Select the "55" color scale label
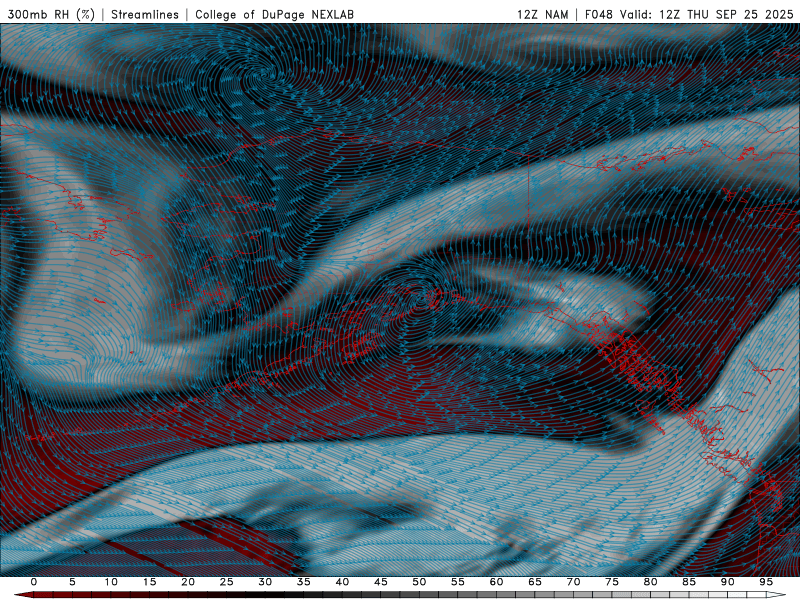This screenshot has width=800, height=600. pos(458,582)
